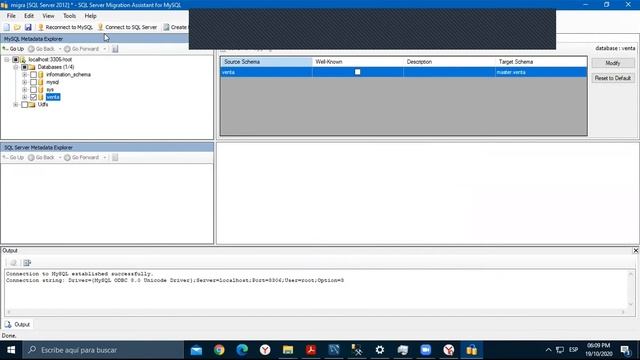Switch to the Output tab at bottom
Image resolution: width=640 pixels, height=360 pixels.
pos(17,324)
